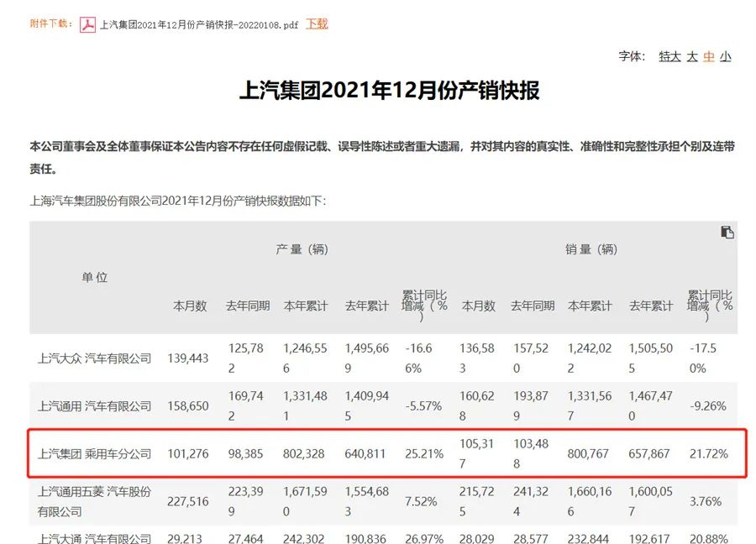This screenshot has width=756, height=544.
Task: Select the 上汽大众 汽车有限公司 row name
Action: (95, 358)
